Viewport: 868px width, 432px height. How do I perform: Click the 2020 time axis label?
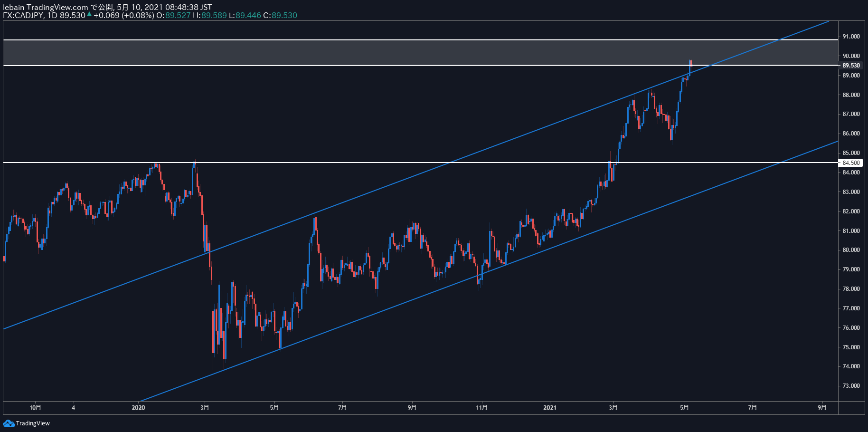pyautogui.click(x=138, y=407)
